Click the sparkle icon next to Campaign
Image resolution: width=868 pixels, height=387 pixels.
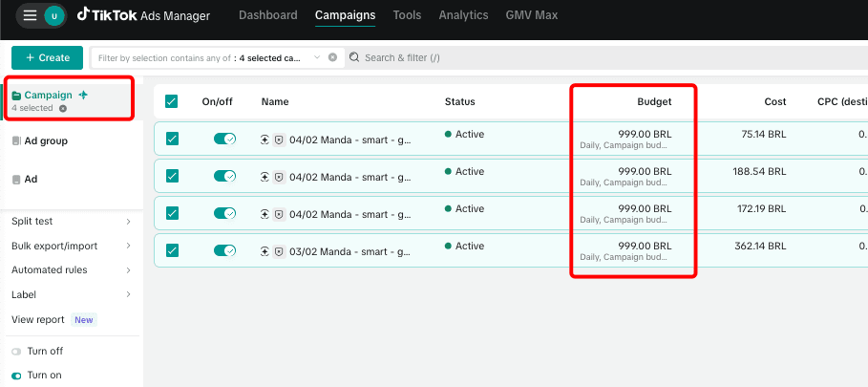[84, 95]
